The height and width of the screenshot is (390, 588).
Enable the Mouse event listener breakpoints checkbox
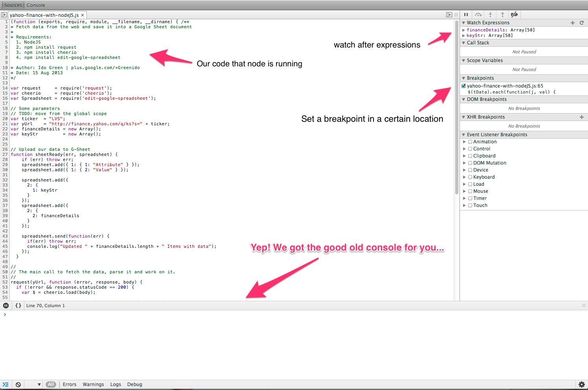470,191
